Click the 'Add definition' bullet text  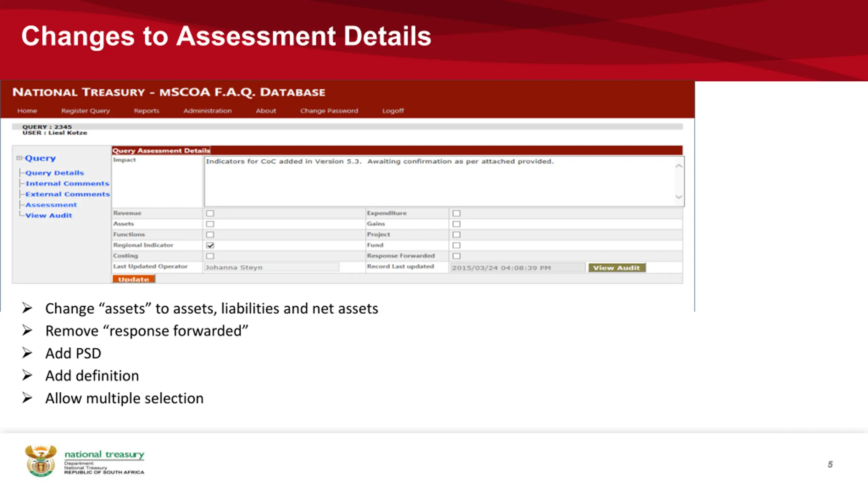click(92, 376)
